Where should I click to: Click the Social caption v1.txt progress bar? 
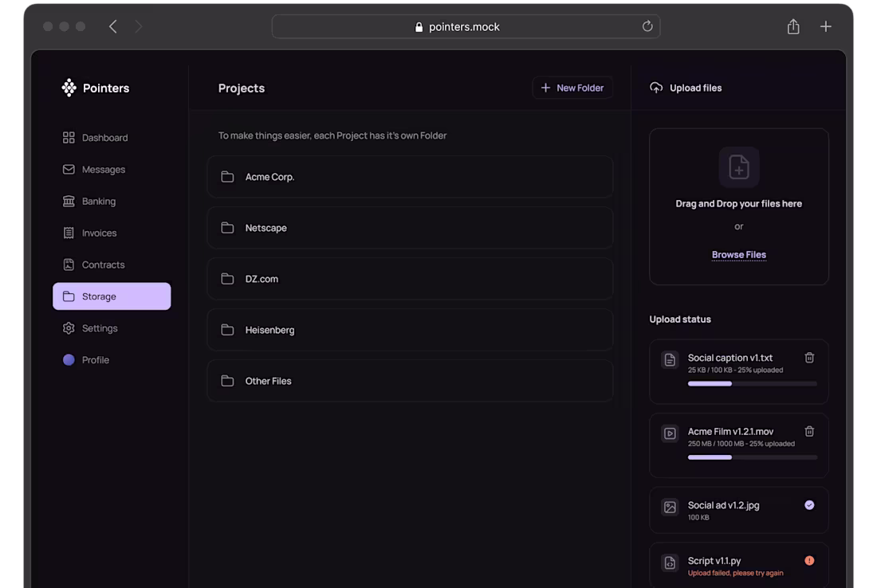(752, 383)
